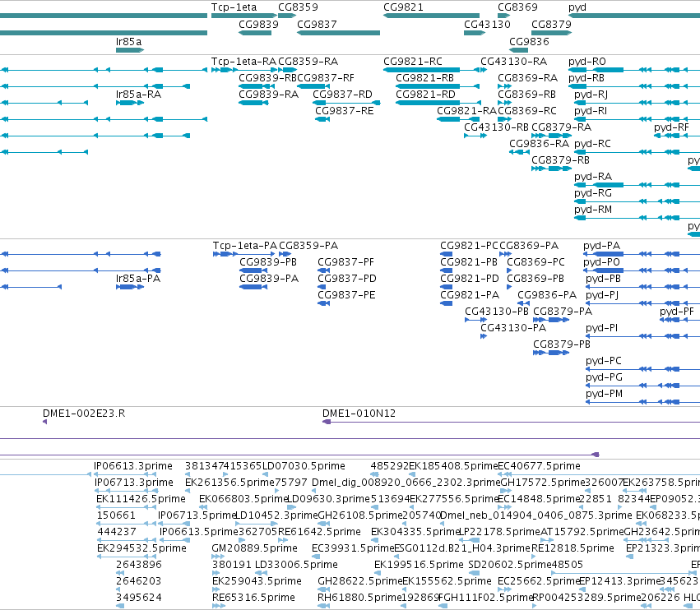This screenshot has width=700, height=610.
Task: Click the CG8379-RA transcript label
Action: [561, 127]
